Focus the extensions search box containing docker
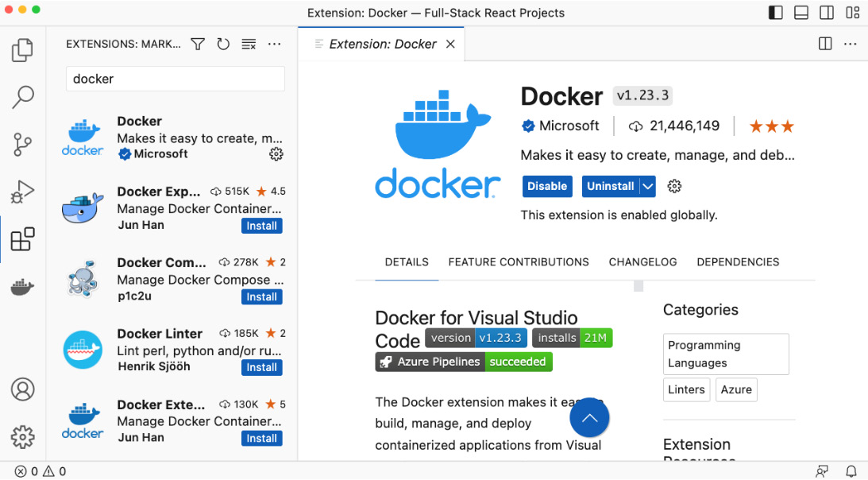Screen dimensions: 868x480 [176, 79]
